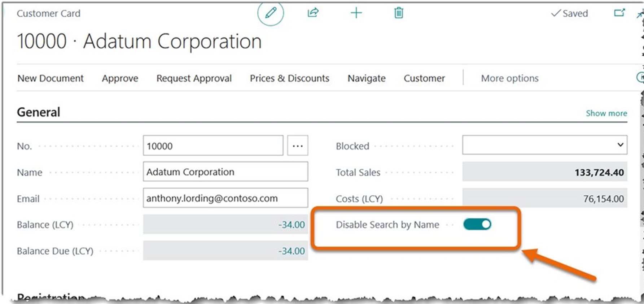This screenshot has width=644, height=304.
Task: Click Show more link in General
Action: pos(606,113)
